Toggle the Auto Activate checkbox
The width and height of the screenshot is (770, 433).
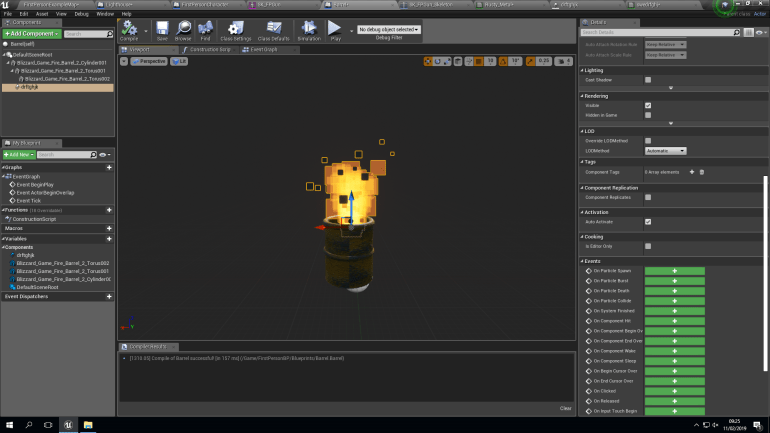(648, 221)
